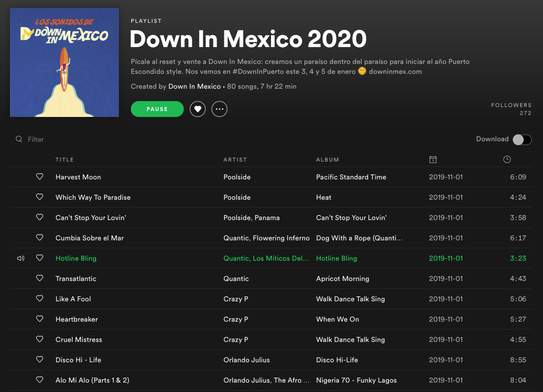Viewport: 543px width, 392px height.
Task: Like the song Heartbreaker
Action: pos(40,319)
